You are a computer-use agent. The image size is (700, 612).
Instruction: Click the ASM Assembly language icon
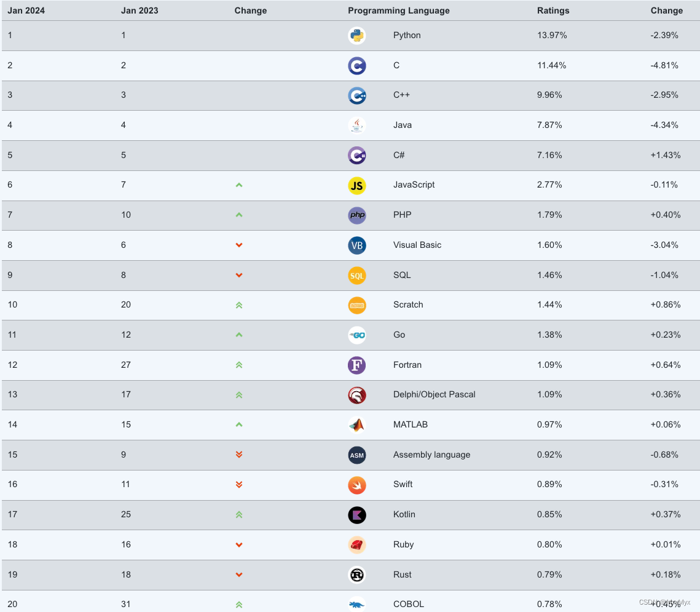(x=356, y=455)
